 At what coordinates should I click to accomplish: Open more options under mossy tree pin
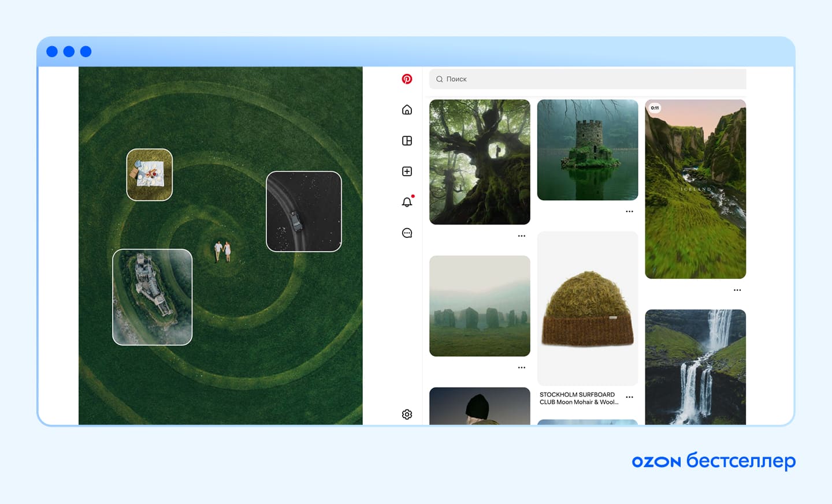coord(522,236)
